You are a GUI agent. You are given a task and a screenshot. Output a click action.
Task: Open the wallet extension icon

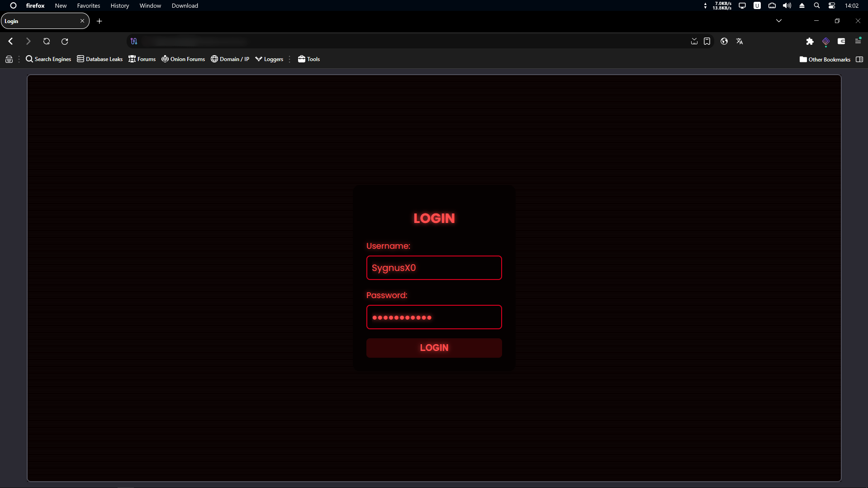click(x=841, y=41)
